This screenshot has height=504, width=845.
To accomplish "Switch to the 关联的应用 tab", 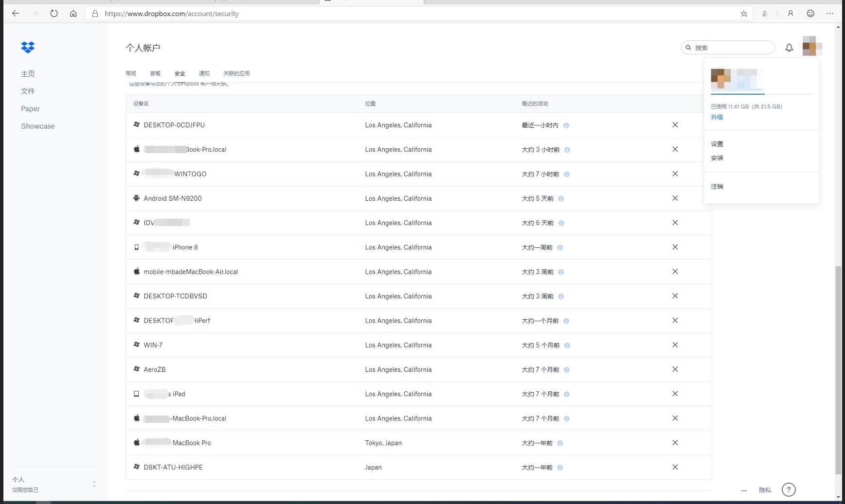I will [x=236, y=73].
